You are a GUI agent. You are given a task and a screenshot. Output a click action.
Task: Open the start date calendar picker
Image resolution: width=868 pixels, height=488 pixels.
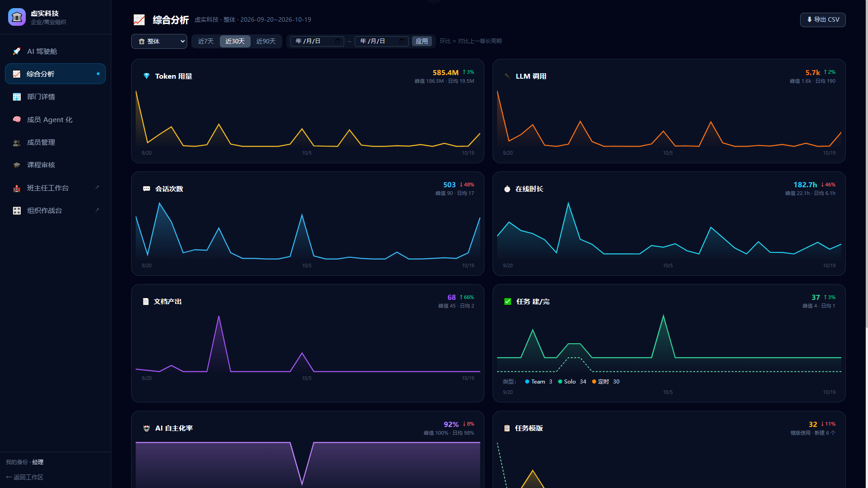pyautogui.click(x=337, y=41)
